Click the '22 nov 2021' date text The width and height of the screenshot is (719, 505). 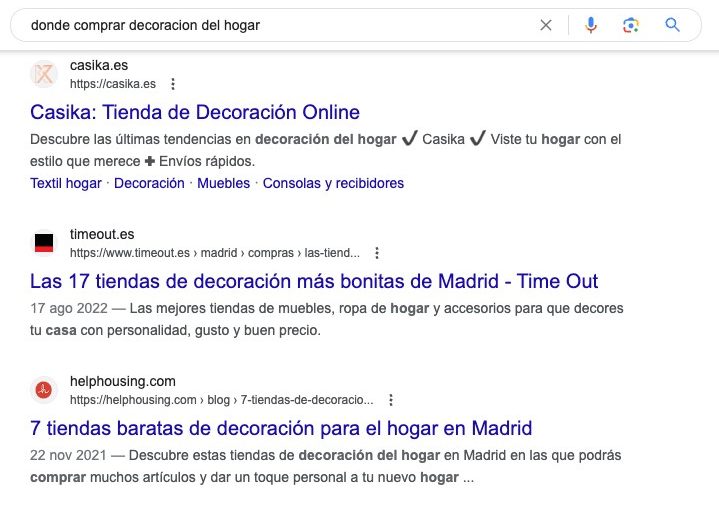68,455
